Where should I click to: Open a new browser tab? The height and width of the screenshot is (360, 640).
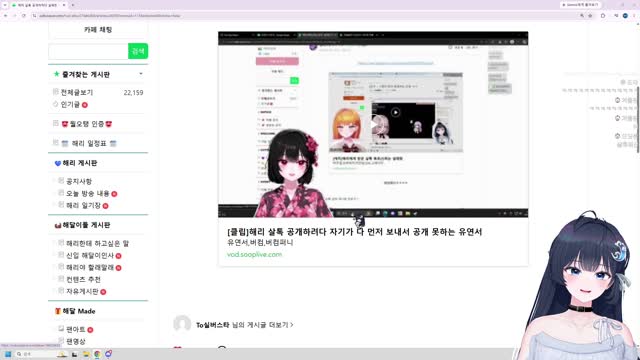click(x=73, y=5)
